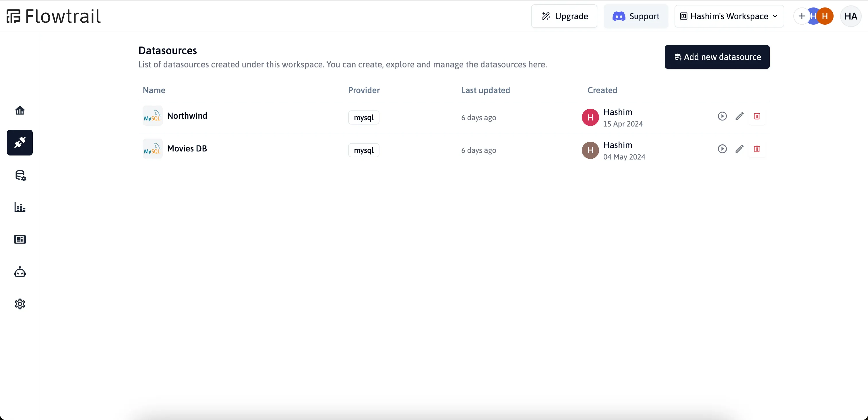Viewport: 868px width, 420px height.
Task: Click Add new datasource button
Action: pos(717,57)
